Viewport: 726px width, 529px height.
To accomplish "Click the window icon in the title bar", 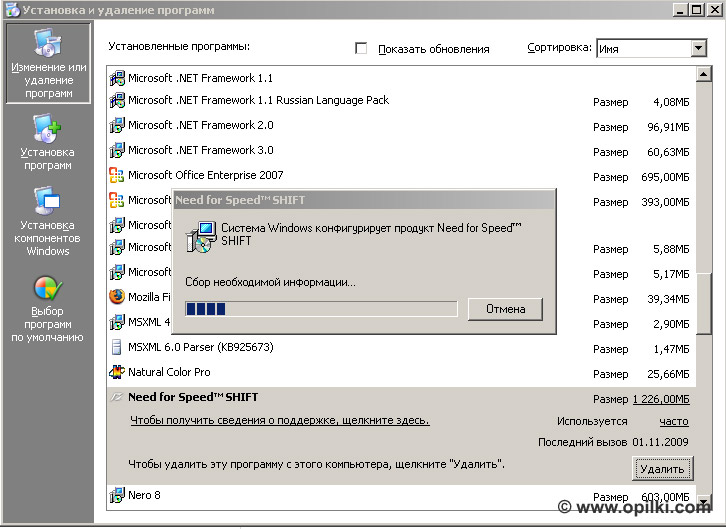I will tap(13, 9).
